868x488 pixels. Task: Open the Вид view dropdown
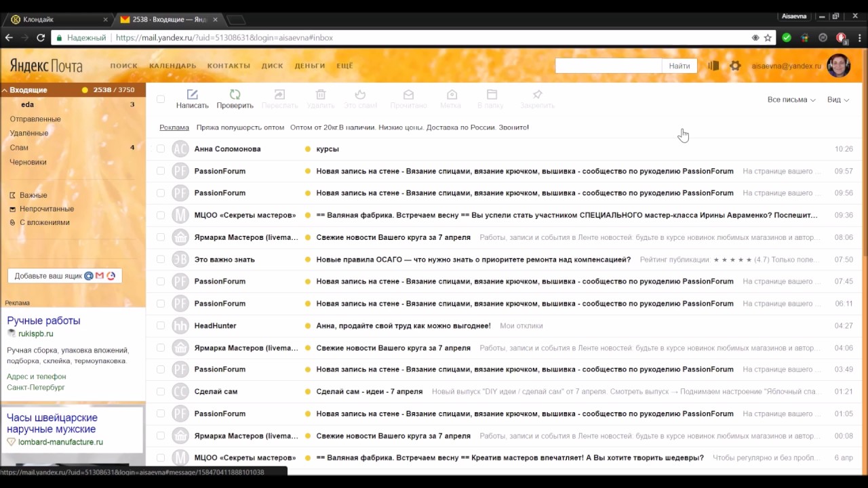coord(837,100)
